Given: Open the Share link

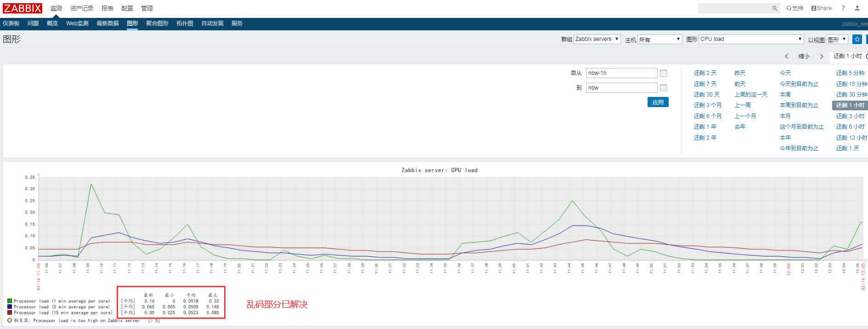Looking at the screenshot, I should (x=822, y=8).
